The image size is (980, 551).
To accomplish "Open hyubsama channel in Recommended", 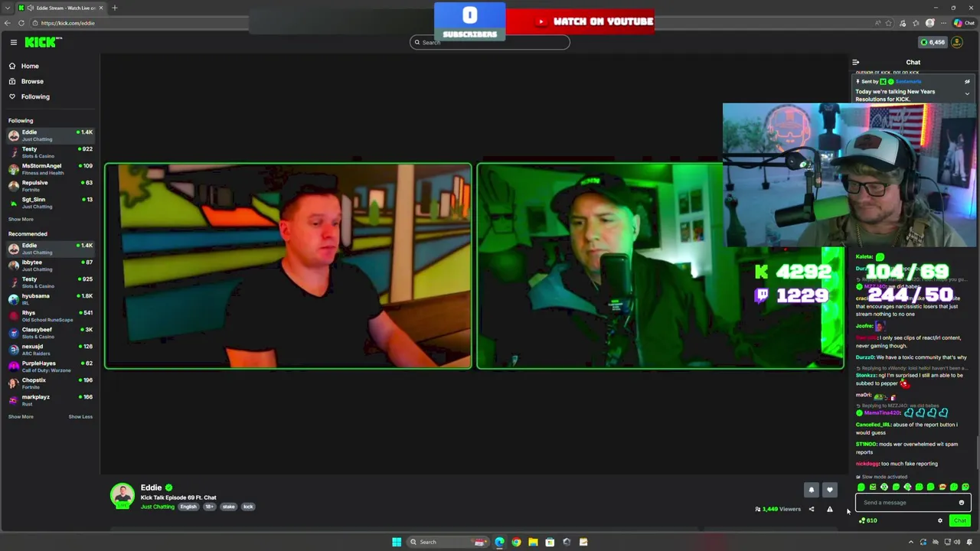I will 50,299.
